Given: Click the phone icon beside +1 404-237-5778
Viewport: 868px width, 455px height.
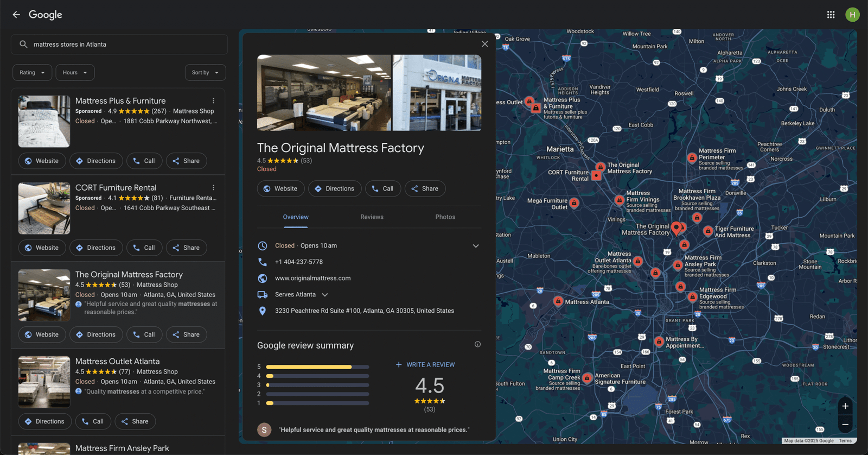Looking at the screenshot, I should 263,262.
